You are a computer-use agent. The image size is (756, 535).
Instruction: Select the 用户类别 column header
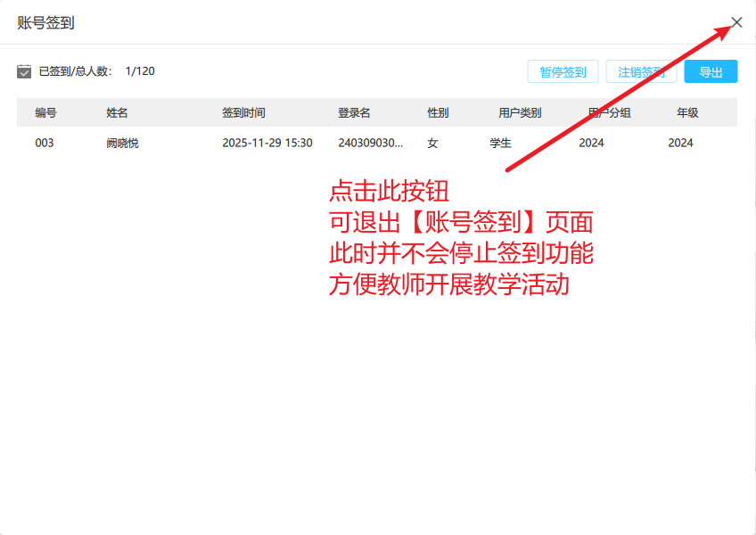pos(520,112)
